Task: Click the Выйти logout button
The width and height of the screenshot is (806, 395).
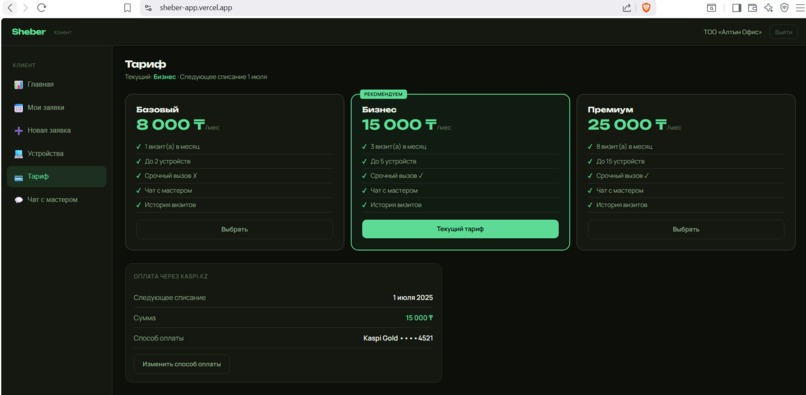Action: (783, 32)
